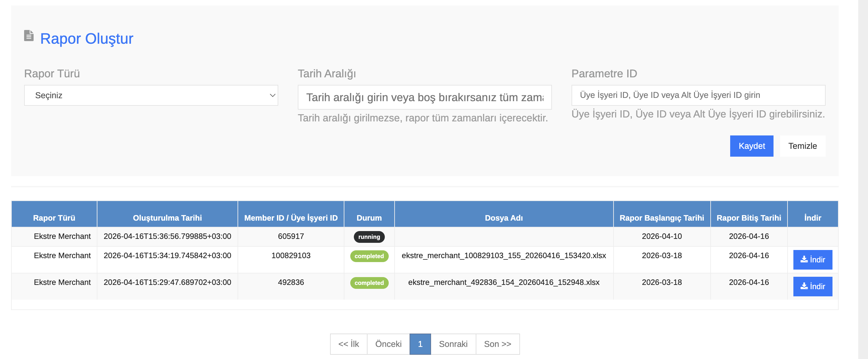Click the Temizle button
868x359 pixels.
click(802, 146)
